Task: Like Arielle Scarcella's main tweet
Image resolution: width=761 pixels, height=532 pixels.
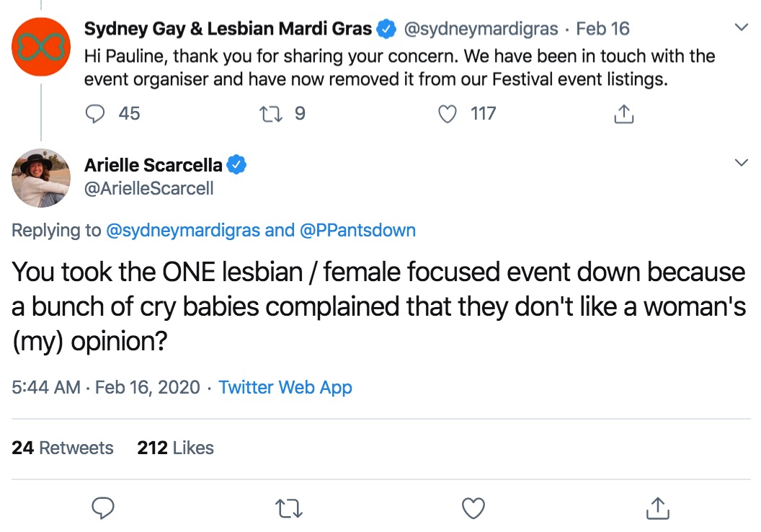Action: (473, 508)
